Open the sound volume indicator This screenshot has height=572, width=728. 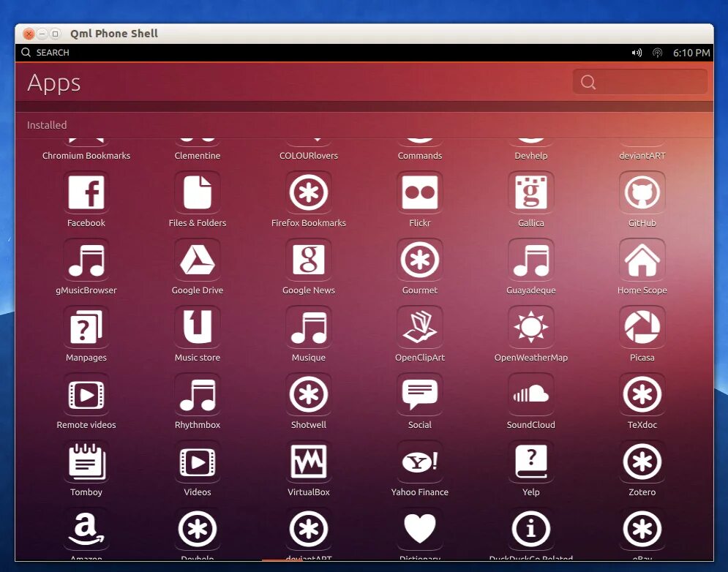click(637, 53)
